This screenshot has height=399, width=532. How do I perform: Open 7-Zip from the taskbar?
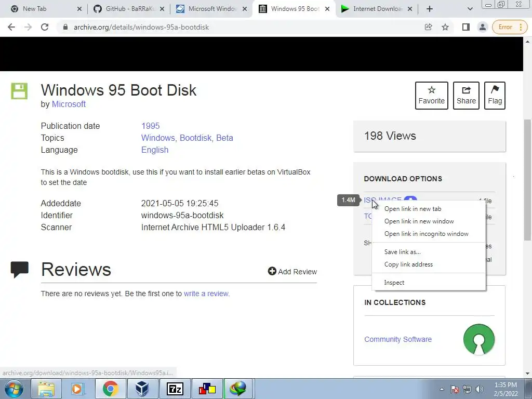[175, 389]
